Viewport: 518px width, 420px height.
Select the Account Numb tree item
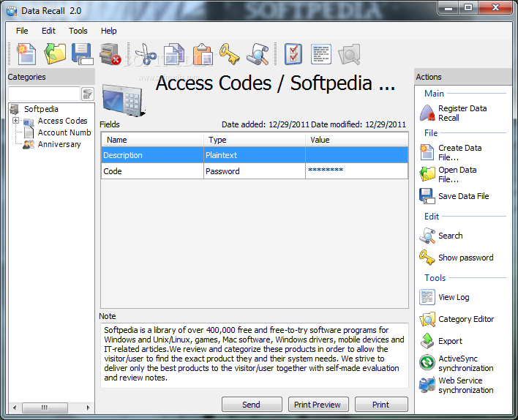click(x=64, y=132)
